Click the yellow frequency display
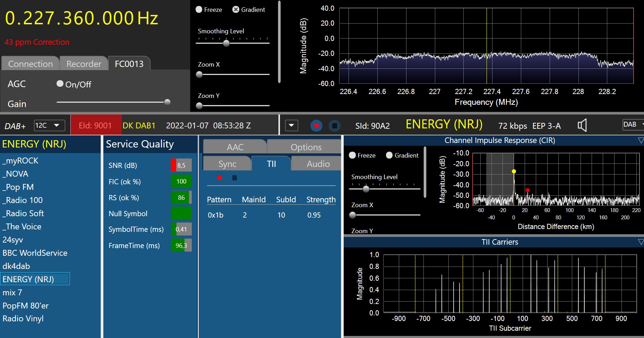Viewport: 644px width, 338px height. (x=82, y=18)
